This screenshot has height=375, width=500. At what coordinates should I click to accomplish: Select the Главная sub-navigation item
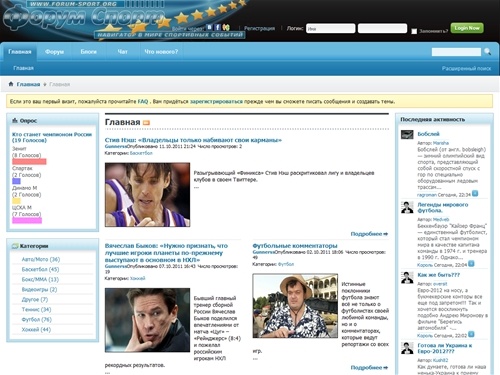(x=23, y=68)
